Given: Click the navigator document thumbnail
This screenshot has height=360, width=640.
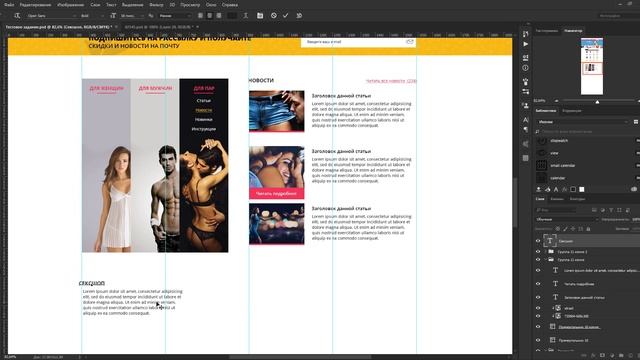Looking at the screenshot, I should [592, 66].
